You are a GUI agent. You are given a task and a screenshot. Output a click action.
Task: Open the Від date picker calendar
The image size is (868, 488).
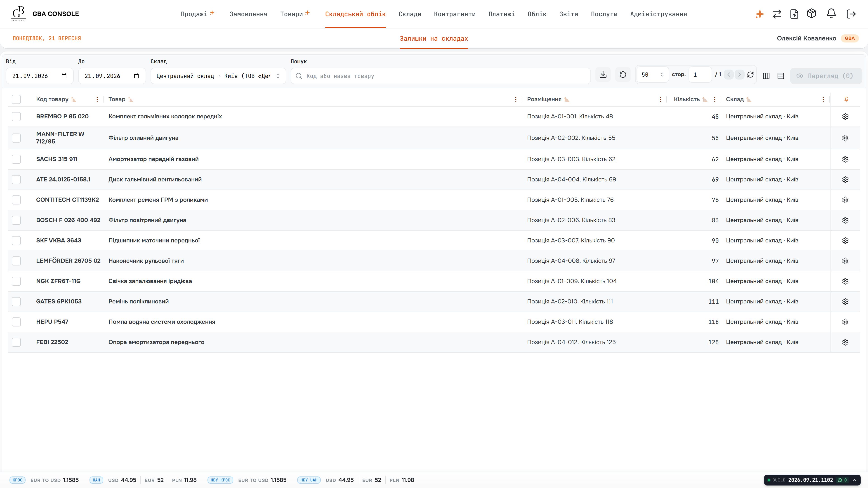(x=64, y=76)
